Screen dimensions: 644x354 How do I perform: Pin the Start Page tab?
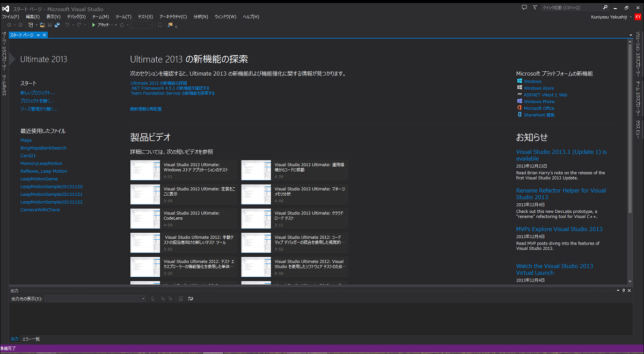[38, 35]
